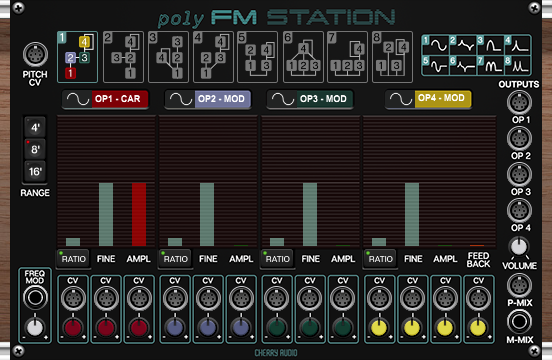Choose waveform 7 in waveform selector
This screenshot has height=360, width=552.
click(490, 65)
